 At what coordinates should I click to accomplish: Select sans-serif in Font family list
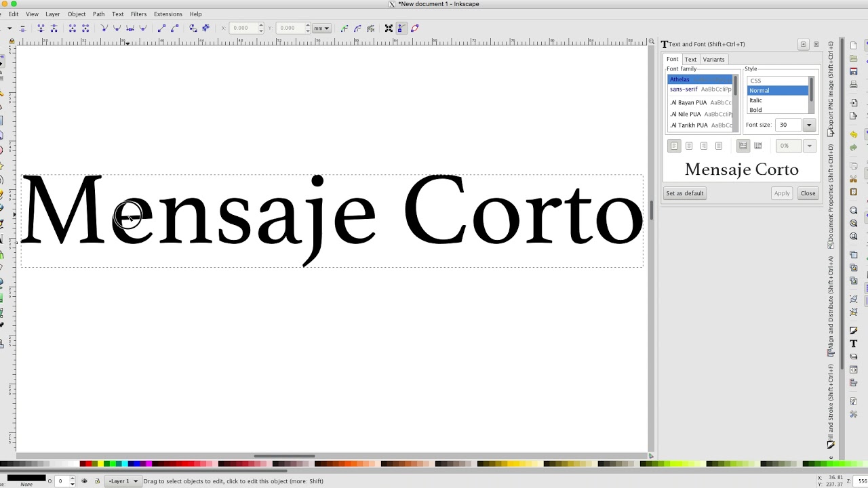point(700,89)
